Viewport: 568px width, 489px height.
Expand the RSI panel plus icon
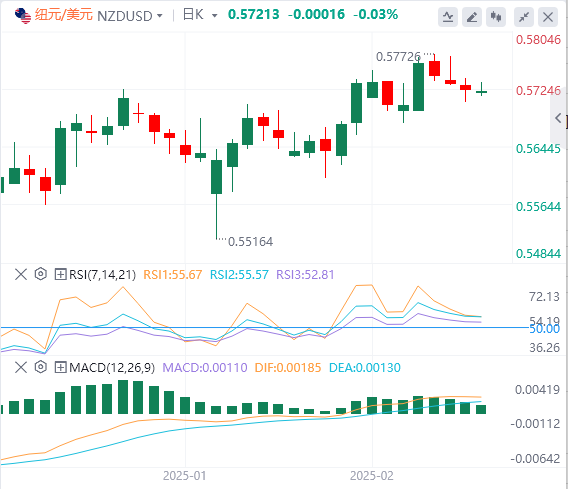pos(60,274)
